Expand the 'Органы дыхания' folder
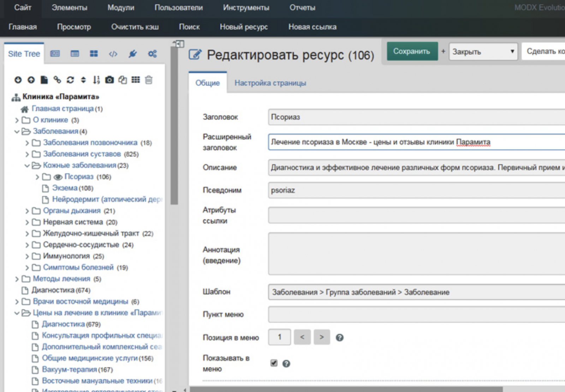Viewport: 565px width, 392px height. [x=27, y=211]
